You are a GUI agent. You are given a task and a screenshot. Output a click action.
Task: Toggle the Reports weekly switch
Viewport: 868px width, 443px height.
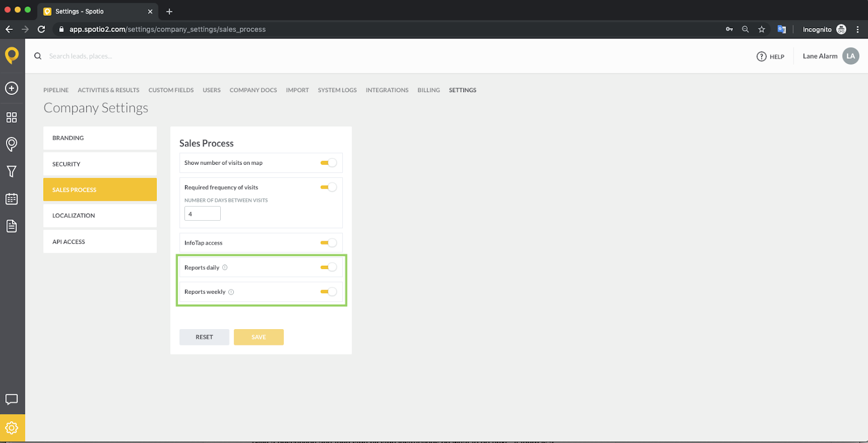[329, 292]
